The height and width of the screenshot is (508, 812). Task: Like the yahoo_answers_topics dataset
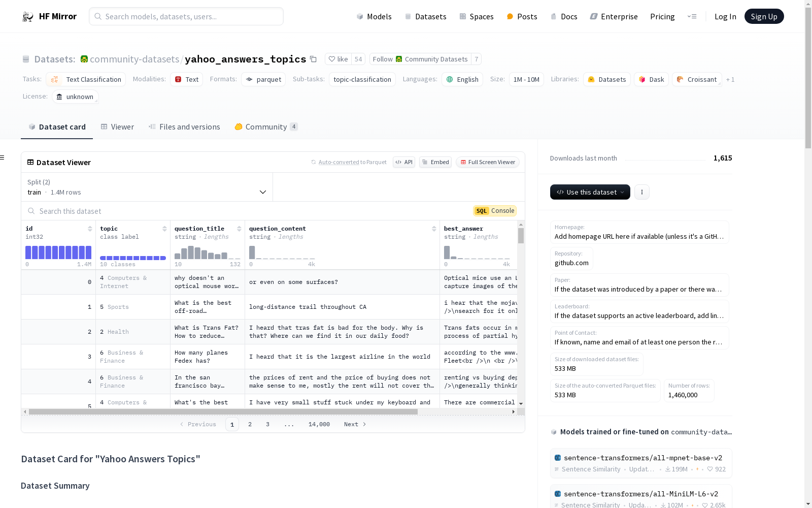[338, 59]
